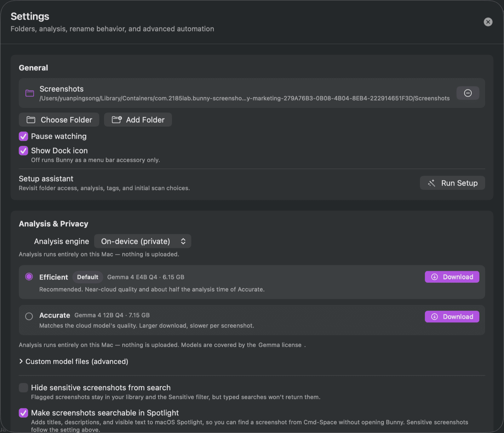Click Run Setup button
This screenshot has height=433, width=504.
pos(452,183)
